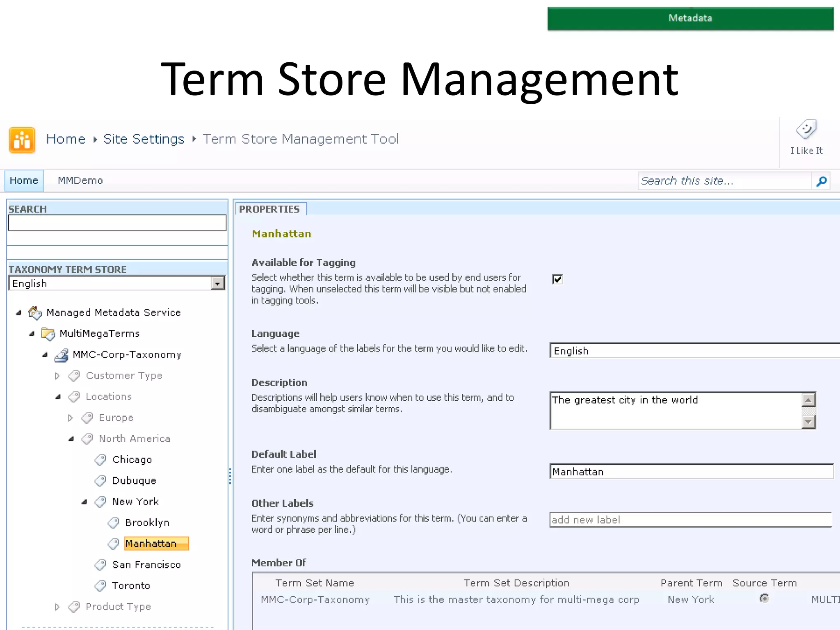Screen dimensions: 840x630
Task: Collapse the MultiMegaTerms group
Action: pos(32,333)
